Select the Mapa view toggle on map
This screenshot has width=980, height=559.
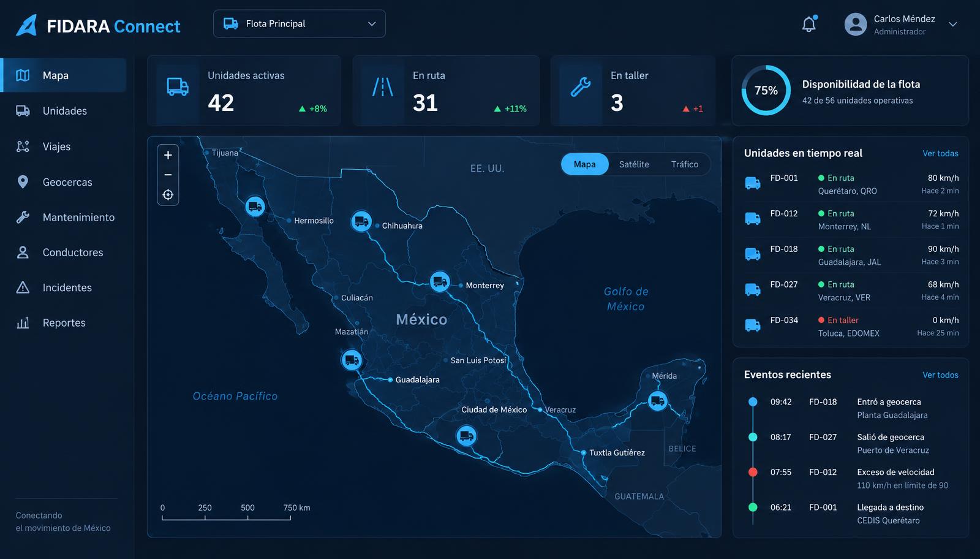tap(585, 164)
